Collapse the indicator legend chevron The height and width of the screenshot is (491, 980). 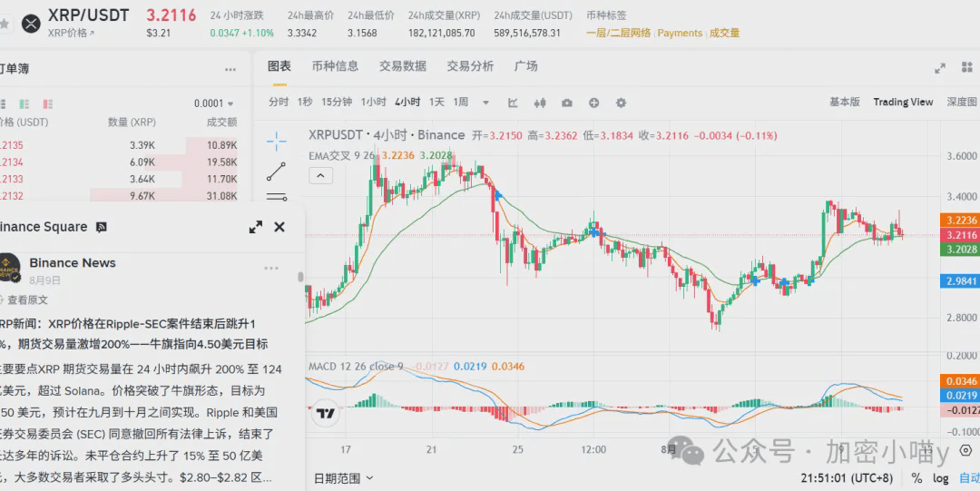[320, 176]
